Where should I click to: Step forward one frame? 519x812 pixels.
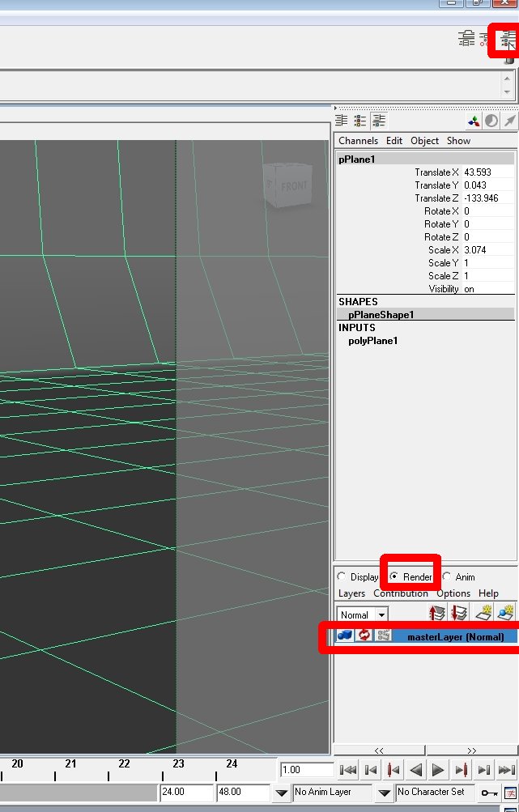coord(483,770)
